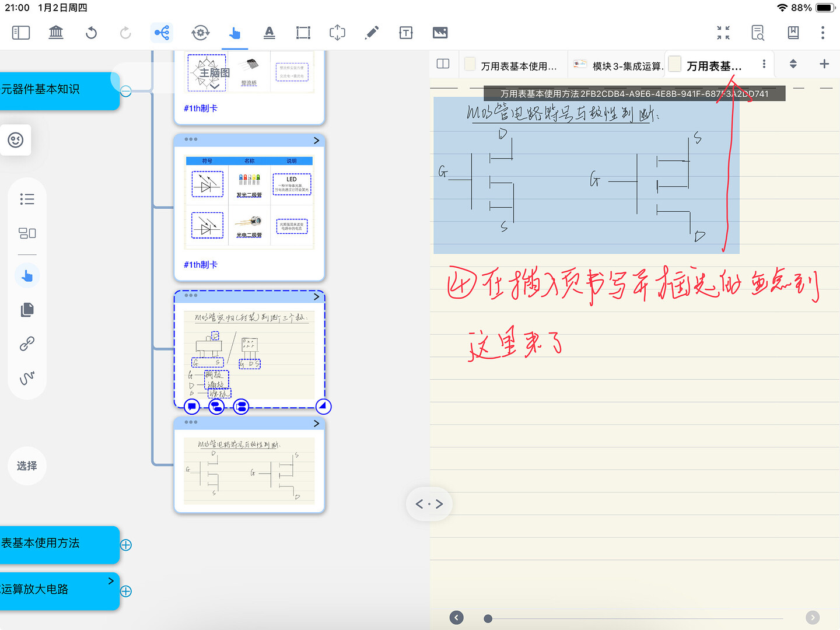Click the three dots on the bottom card header
Screen dimensions: 840x630
pos(191,422)
